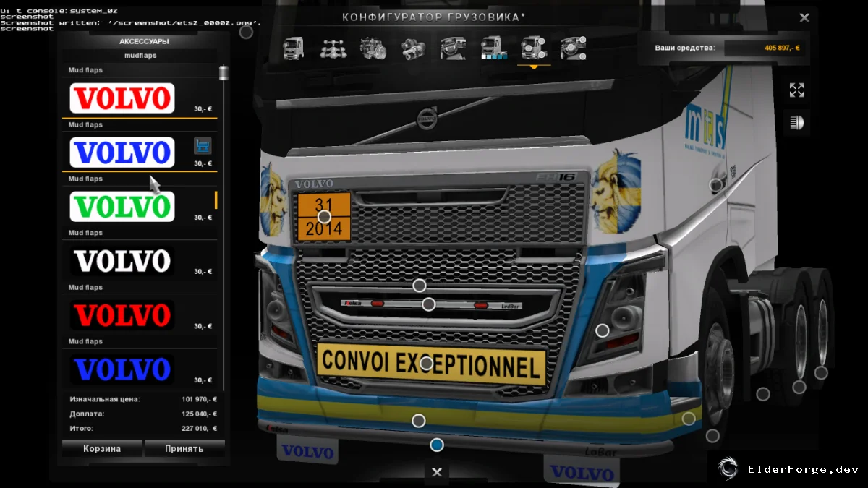Select the node on the CONVOI EXCEPTIONNEL sign
This screenshot has width=868, height=488.
(x=426, y=363)
